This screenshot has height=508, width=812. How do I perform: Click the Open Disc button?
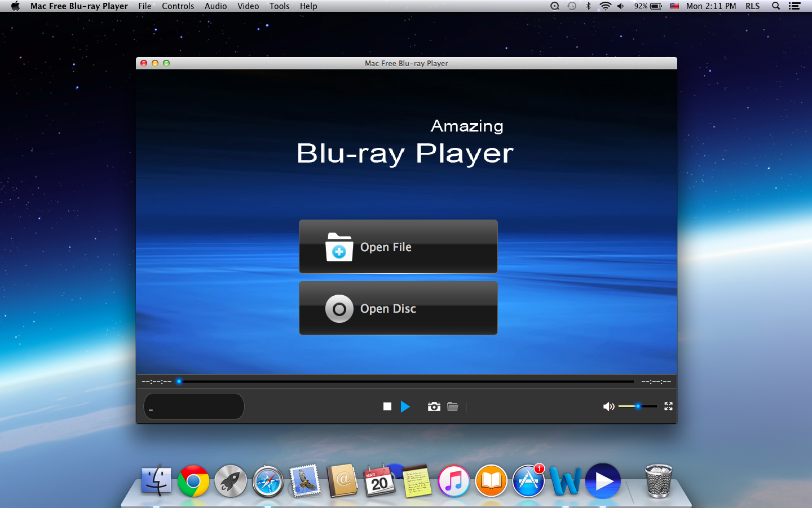pyautogui.click(x=398, y=308)
